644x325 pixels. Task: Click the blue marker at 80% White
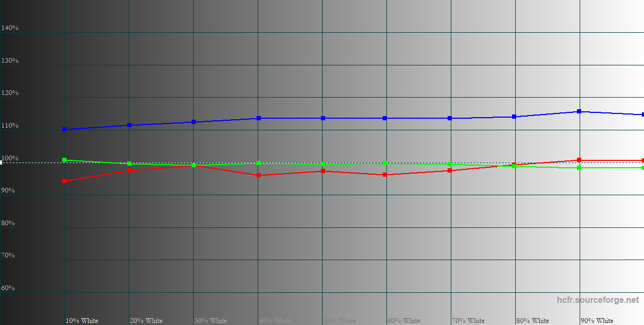click(x=514, y=117)
